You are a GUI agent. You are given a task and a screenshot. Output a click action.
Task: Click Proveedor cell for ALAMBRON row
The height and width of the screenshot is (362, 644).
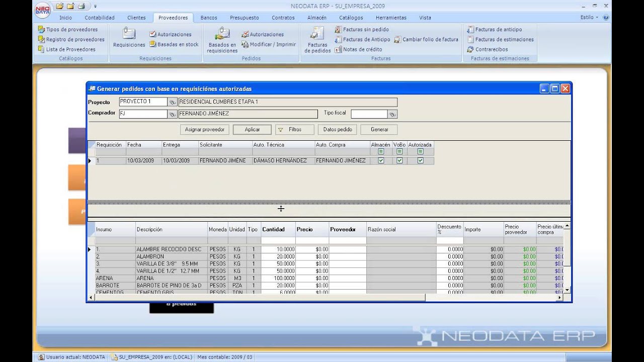(348, 256)
